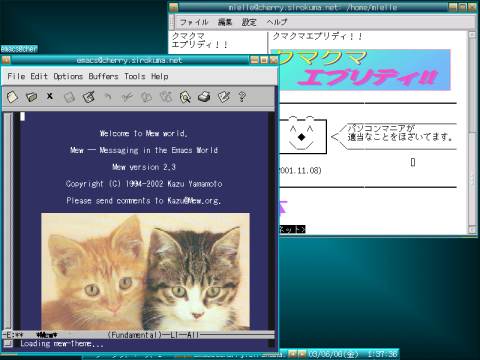Click the second small pager button on taskbar

[x=301, y=353]
